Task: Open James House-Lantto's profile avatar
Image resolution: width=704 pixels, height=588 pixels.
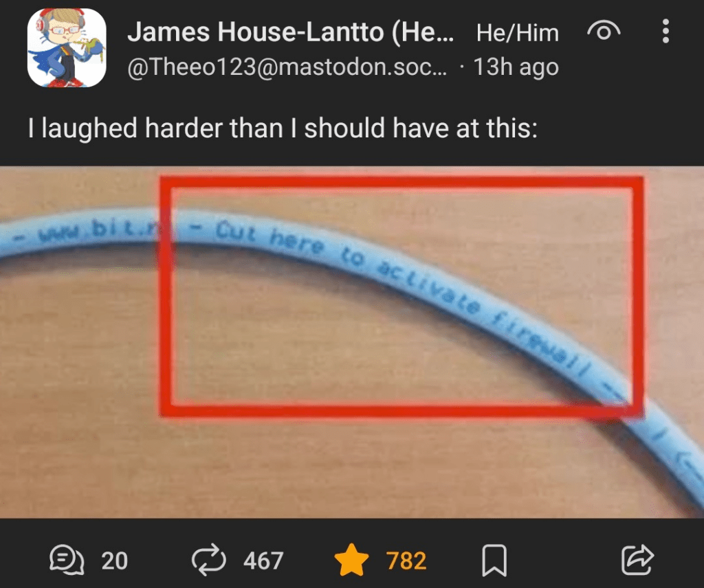Action: point(67,47)
